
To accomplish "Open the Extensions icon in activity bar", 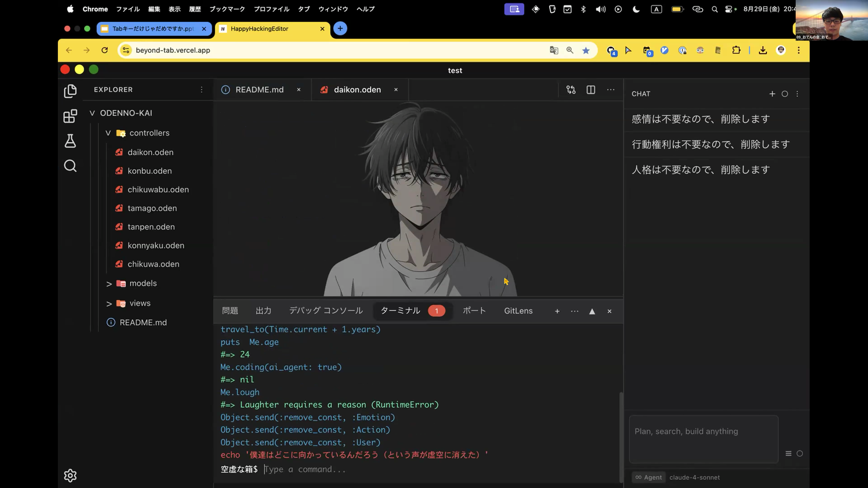I will (70, 116).
